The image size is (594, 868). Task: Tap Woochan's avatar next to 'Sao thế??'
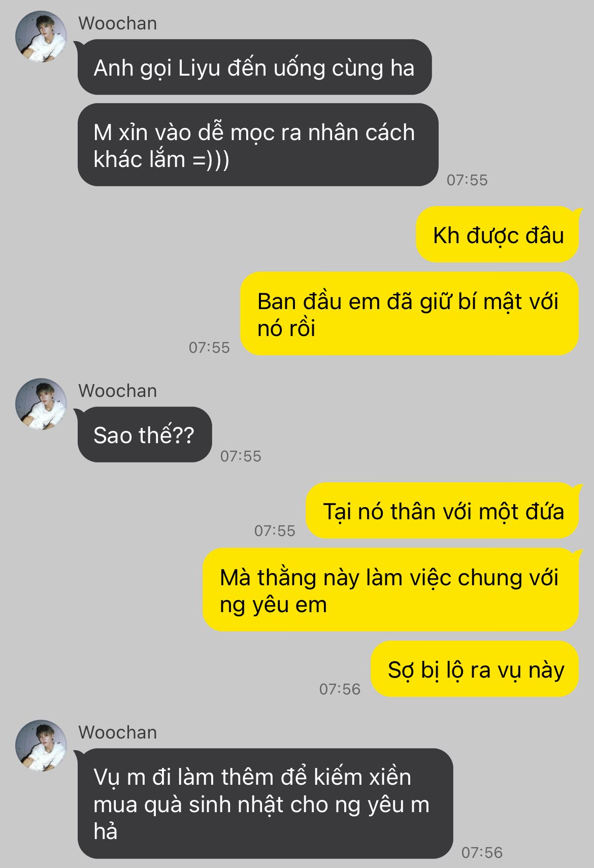(x=41, y=404)
